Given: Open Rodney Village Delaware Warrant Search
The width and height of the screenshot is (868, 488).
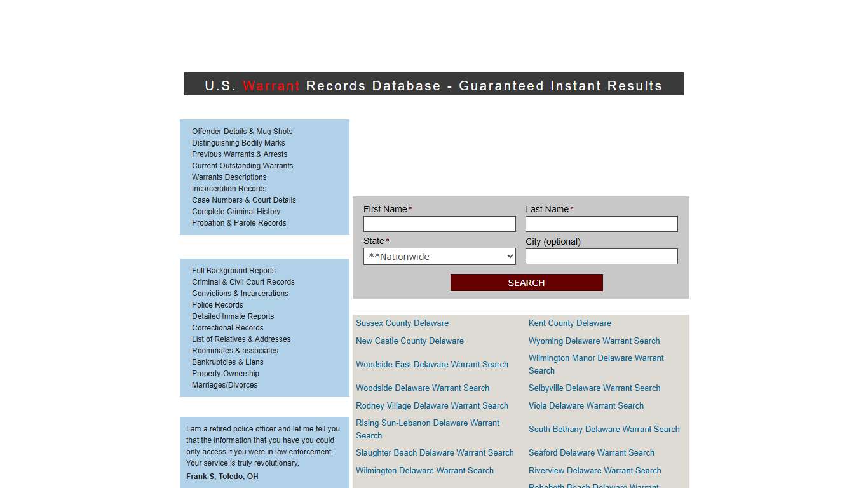Looking at the screenshot, I should (432, 405).
